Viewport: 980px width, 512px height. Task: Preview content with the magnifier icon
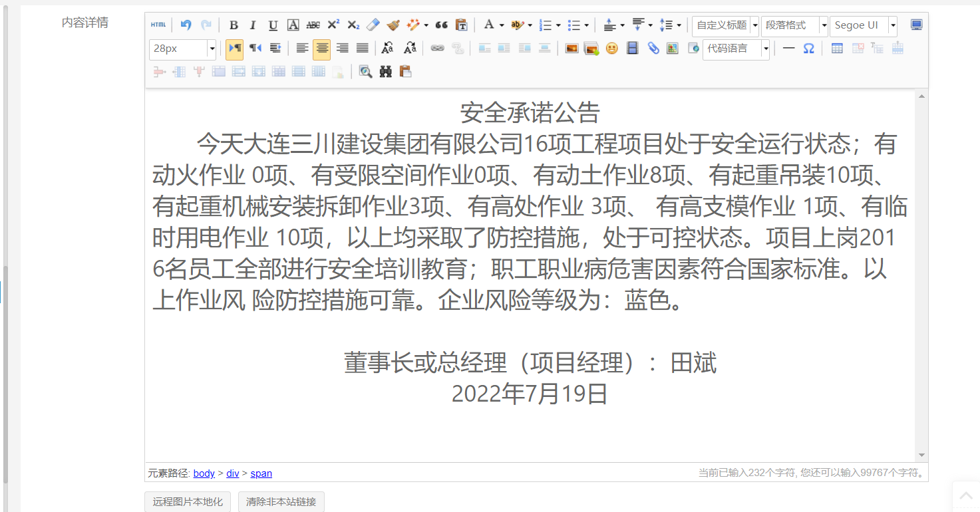click(x=365, y=72)
